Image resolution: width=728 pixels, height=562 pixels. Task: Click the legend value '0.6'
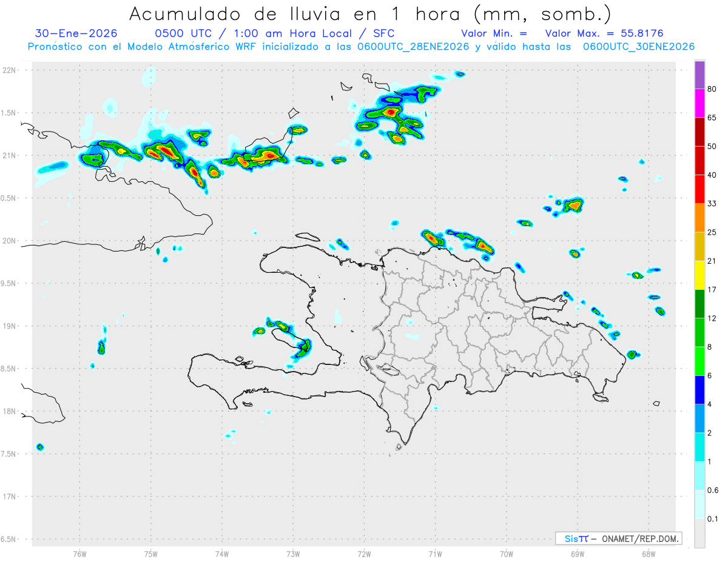click(x=713, y=490)
